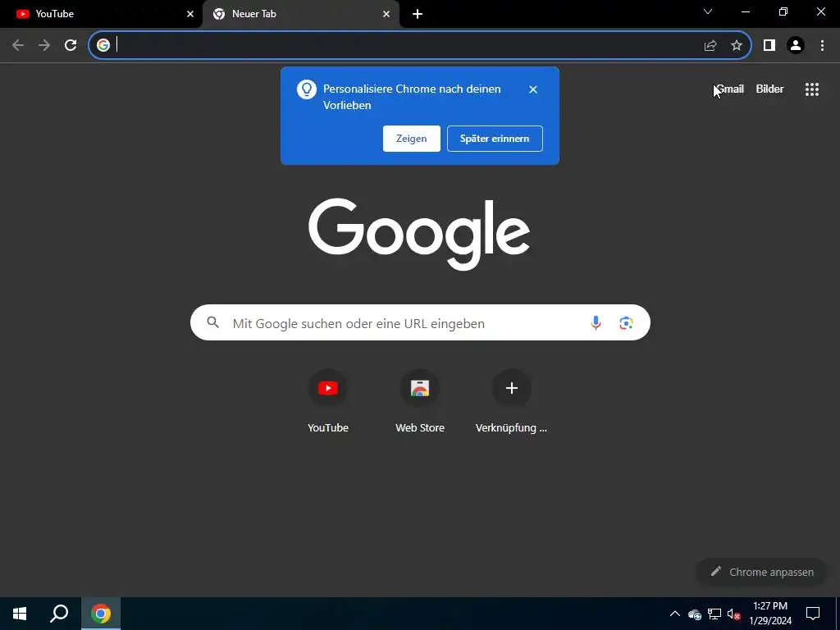Viewport: 840px width, 630px height.
Task: Open the taskbar clock showing 1:27 PM
Action: pyautogui.click(x=769, y=614)
